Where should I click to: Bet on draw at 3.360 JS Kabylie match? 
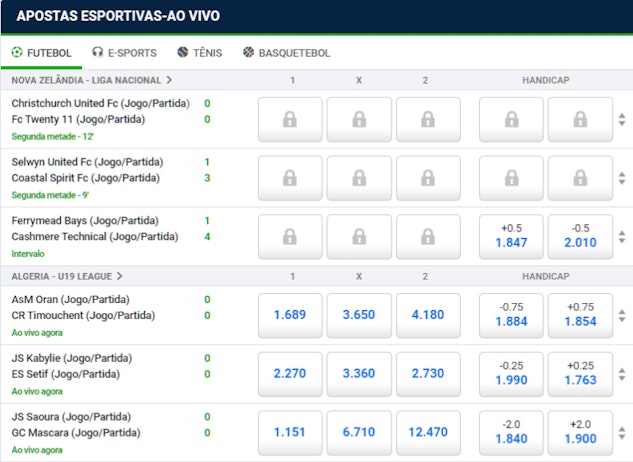pyautogui.click(x=359, y=374)
